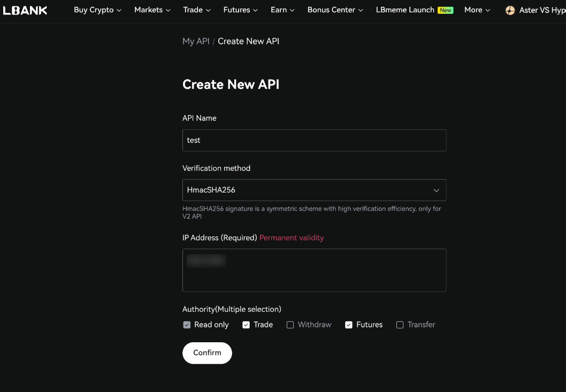This screenshot has height=392, width=566.
Task: Open the Verification method HmacSHA256 dropdown
Action: click(x=315, y=190)
